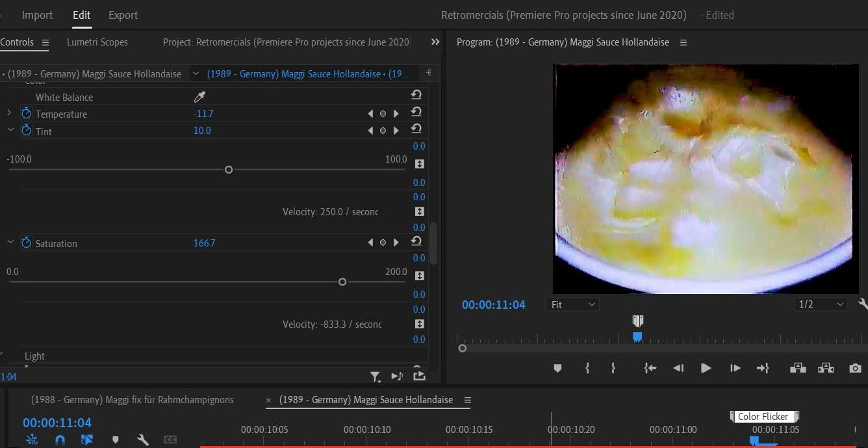The image size is (868, 448).
Task: Go to next Saturation keyframe
Action: (396, 243)
